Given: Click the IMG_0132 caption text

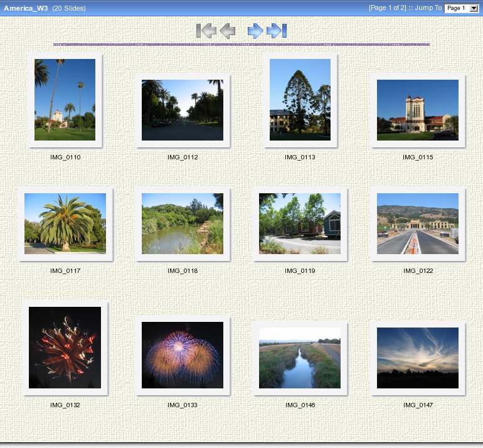Looking at the screenshot, I should 65,405.
